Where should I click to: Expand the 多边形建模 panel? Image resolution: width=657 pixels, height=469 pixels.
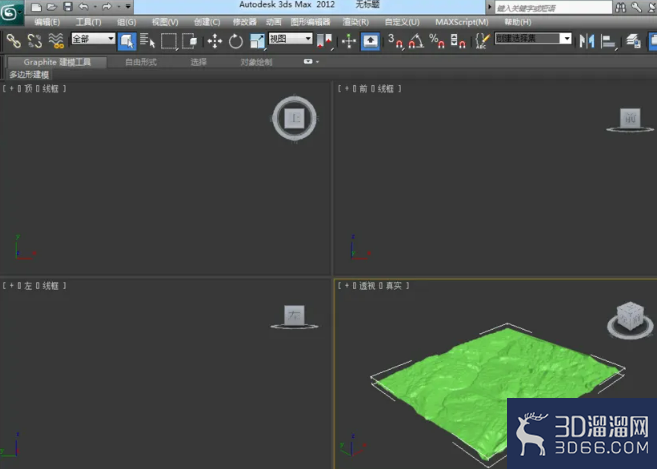coord(29,75)
